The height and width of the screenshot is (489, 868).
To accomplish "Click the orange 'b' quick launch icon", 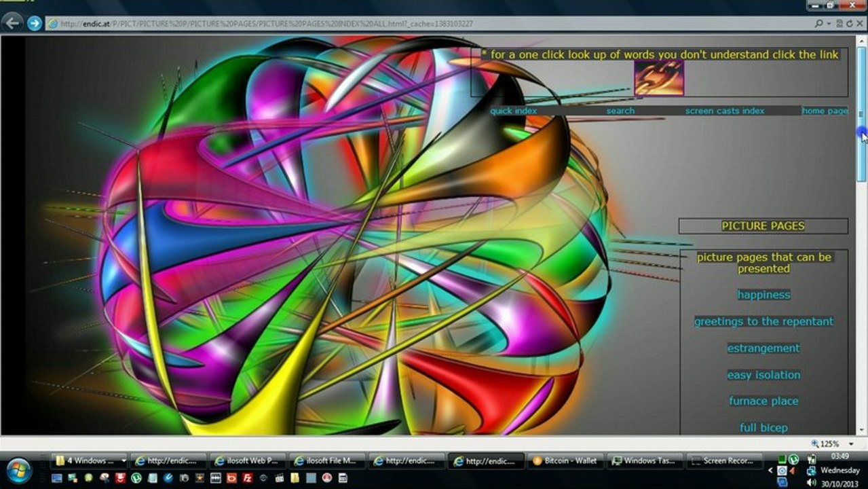I will (231, 478).
